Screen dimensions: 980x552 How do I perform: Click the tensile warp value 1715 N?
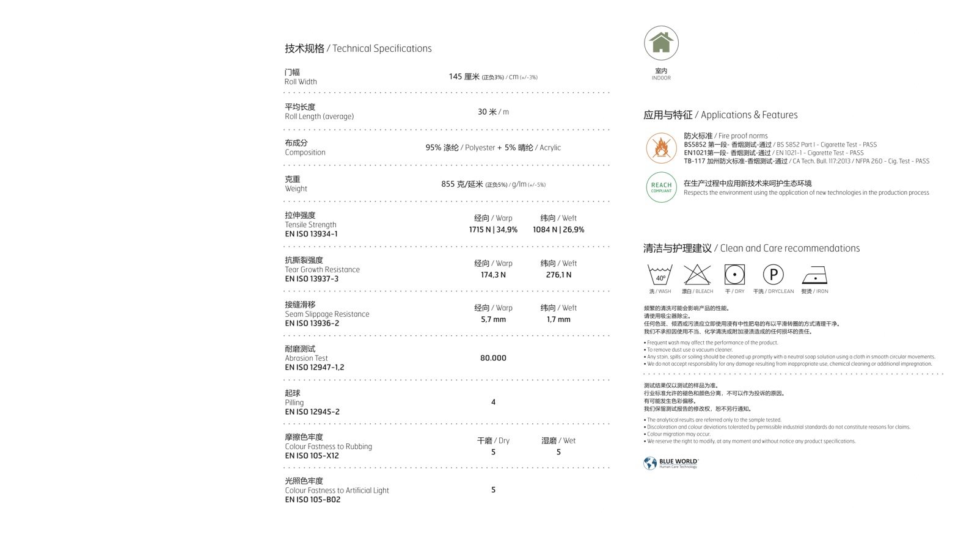493,230
